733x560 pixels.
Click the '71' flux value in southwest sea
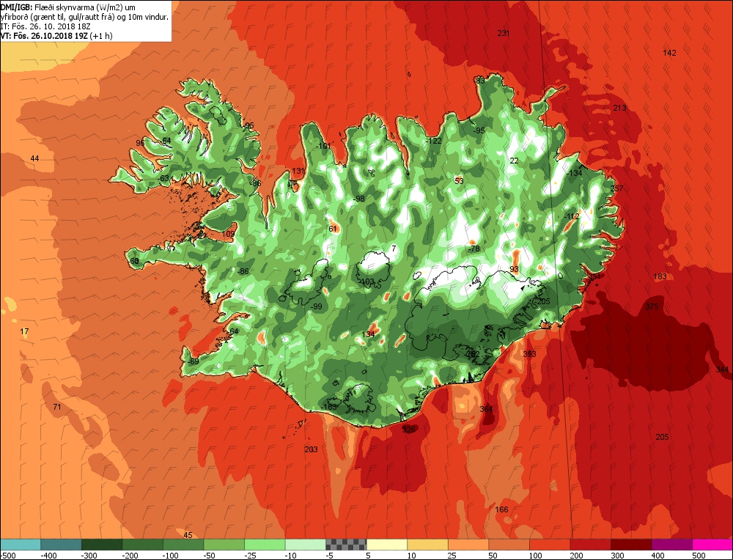(56, 407)
